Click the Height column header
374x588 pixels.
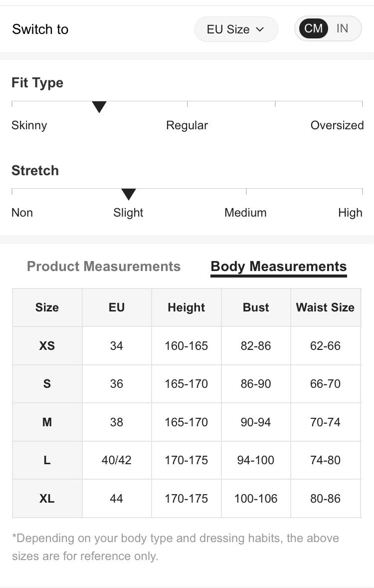click(186, 307)
